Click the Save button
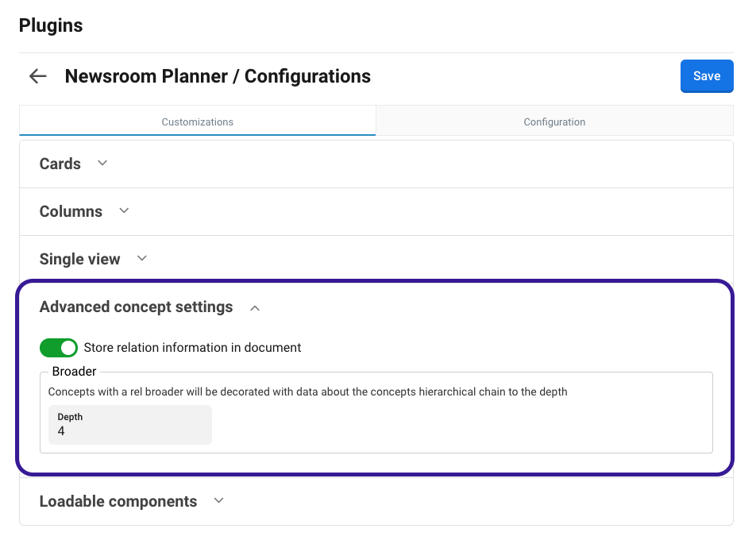This screenshot has height=544, width=756. pyautogui.click(x=706, y=76)
